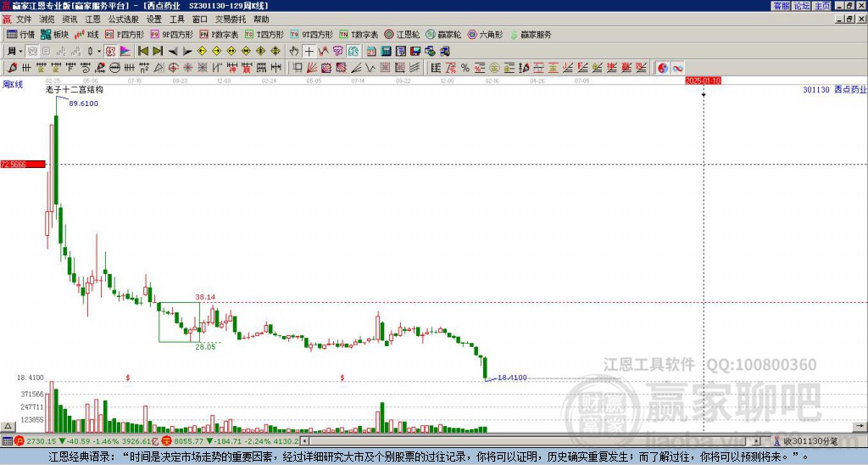Jump to last bar with green skip-right arrow
Viewport: 868px width, 465px height.
coord(158,51)
